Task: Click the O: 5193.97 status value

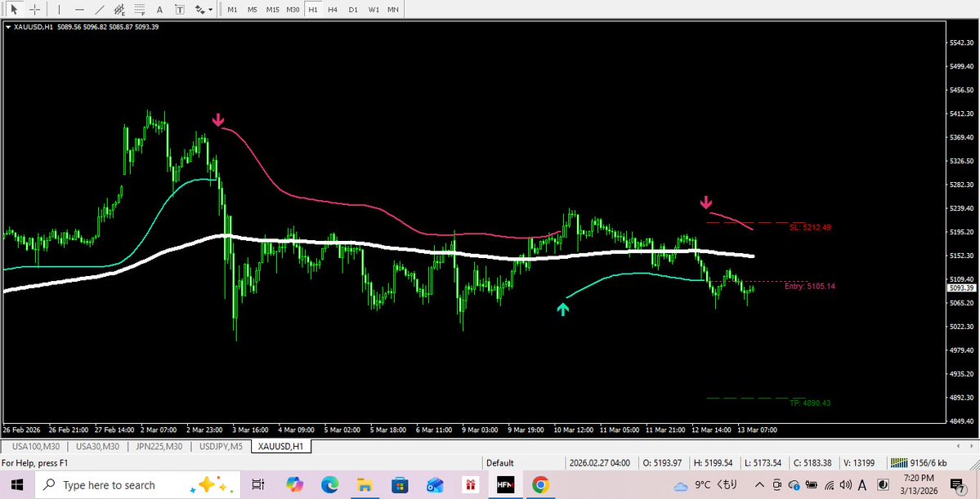Action: (x=664, y=463)
